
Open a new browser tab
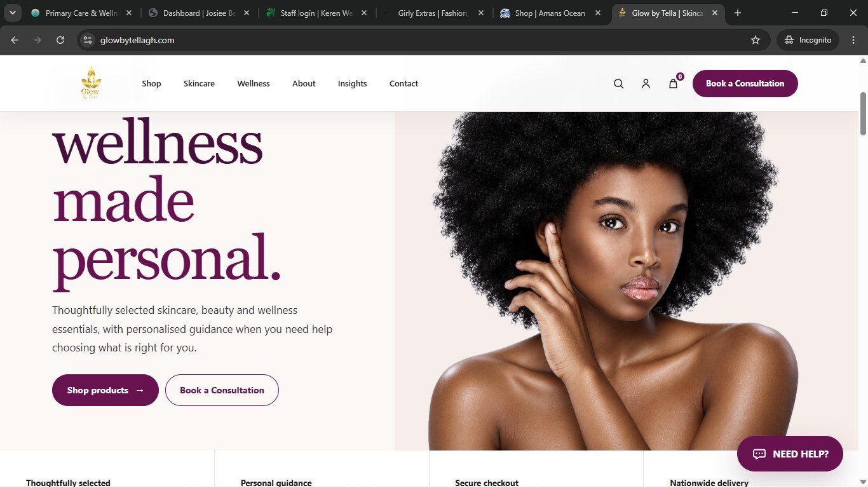pyautogui.click(x=737, y=13)
